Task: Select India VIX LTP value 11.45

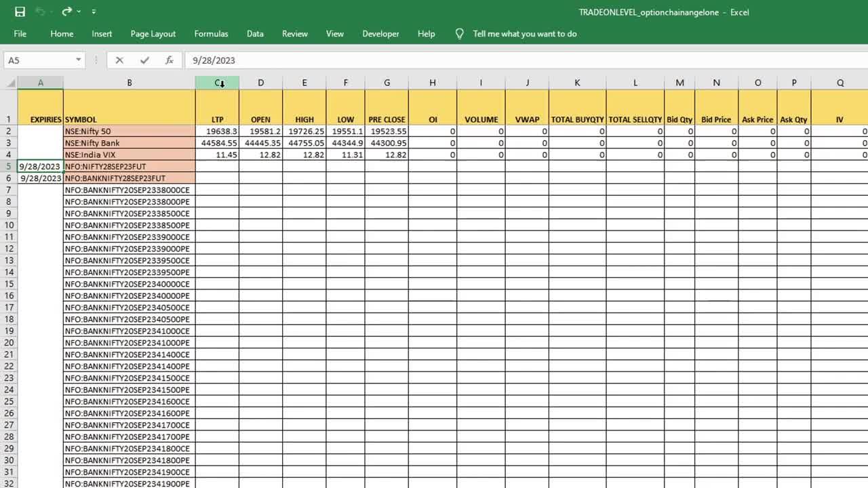Action: (217, 155)
